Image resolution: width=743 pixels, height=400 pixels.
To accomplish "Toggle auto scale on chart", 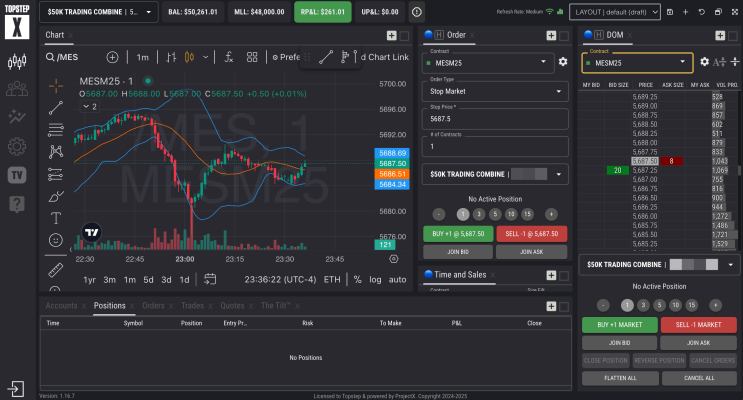I will (398, 280).
